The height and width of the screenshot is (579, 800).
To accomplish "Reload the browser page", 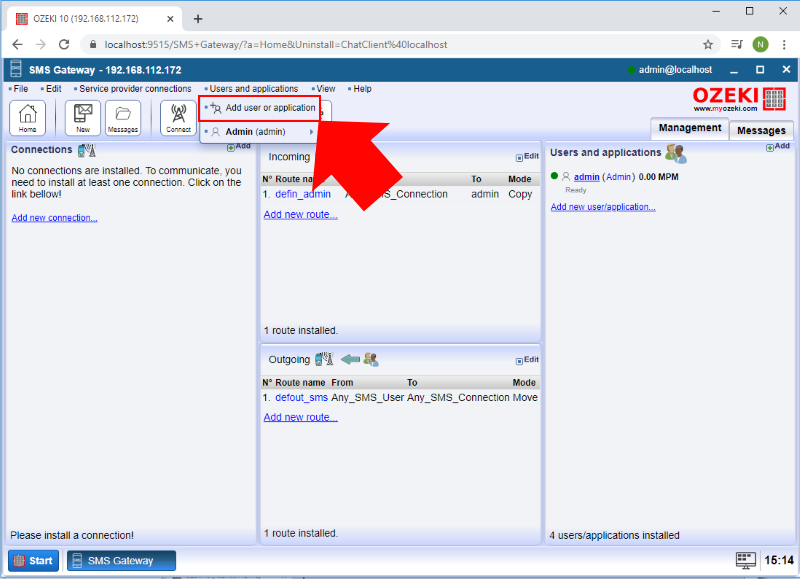I will 64,44.
